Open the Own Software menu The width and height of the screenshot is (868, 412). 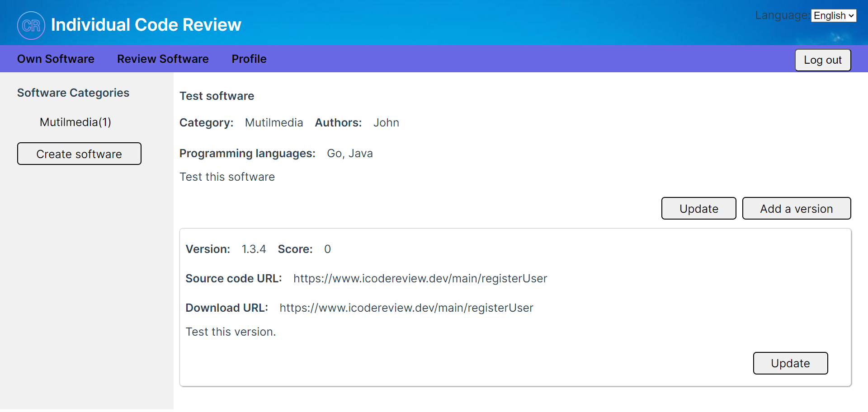click(x=56, y=59)
